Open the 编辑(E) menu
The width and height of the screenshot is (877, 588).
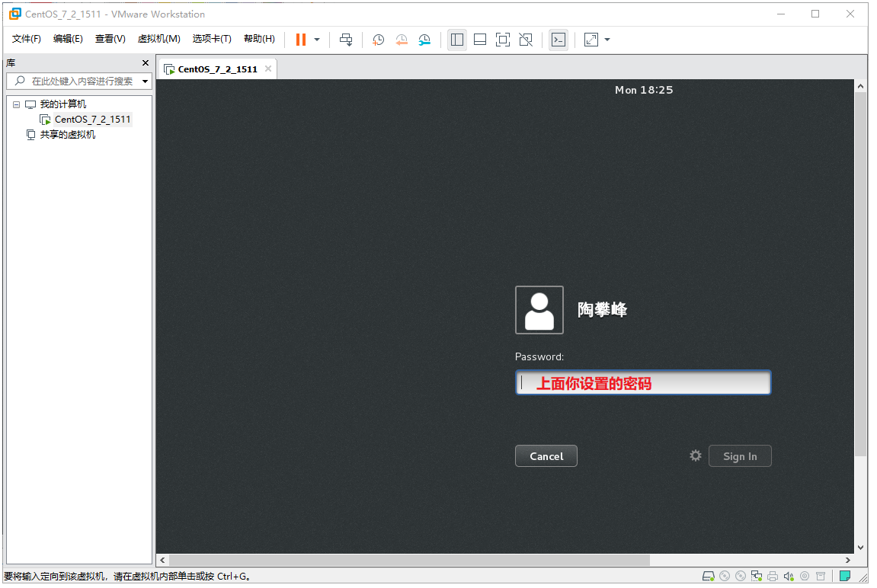pyautogui.click(x=68, y=39)
